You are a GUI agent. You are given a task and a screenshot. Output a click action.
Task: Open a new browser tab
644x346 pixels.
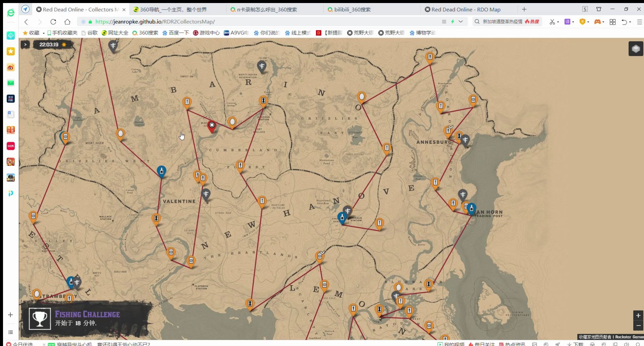pyautogui.click(x=524, y=9)
